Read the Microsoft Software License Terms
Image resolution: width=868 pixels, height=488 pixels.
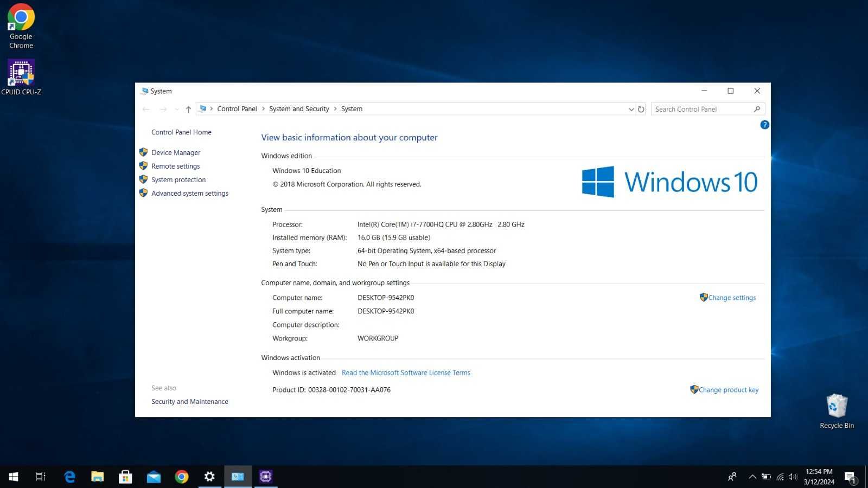point(406,373)
